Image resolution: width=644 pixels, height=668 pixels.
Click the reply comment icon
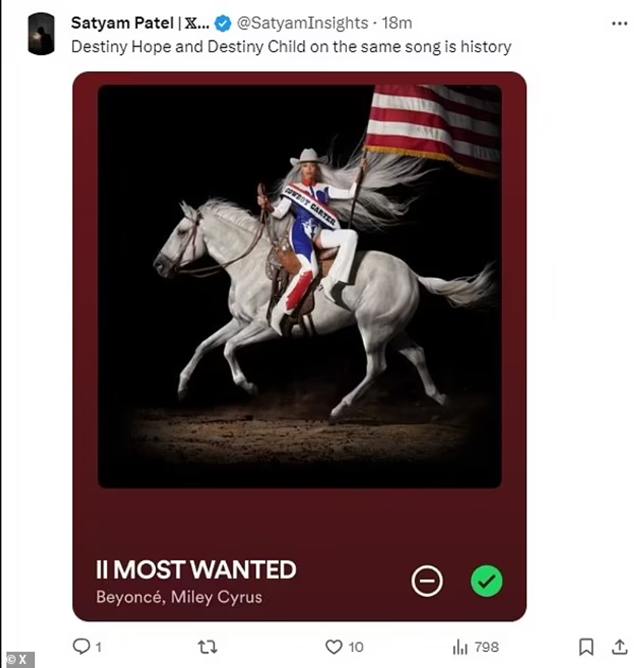[81, 647]
